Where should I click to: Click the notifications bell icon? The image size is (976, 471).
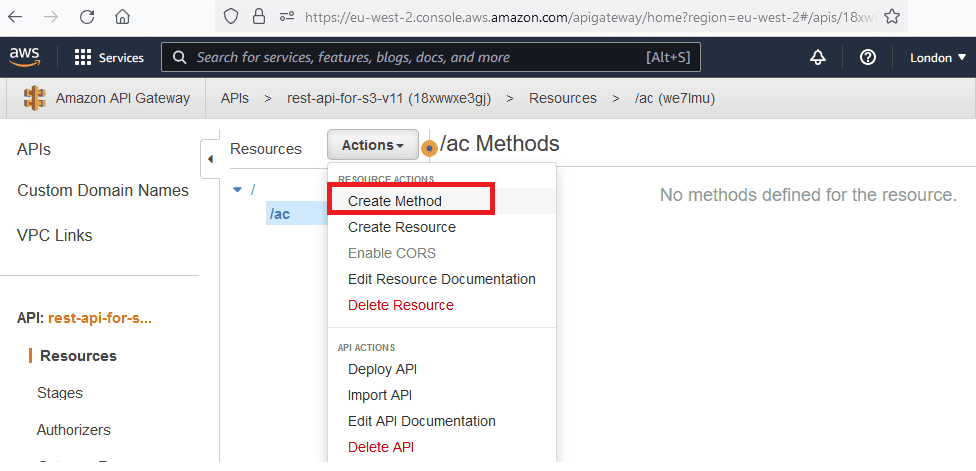click(818, 58)
